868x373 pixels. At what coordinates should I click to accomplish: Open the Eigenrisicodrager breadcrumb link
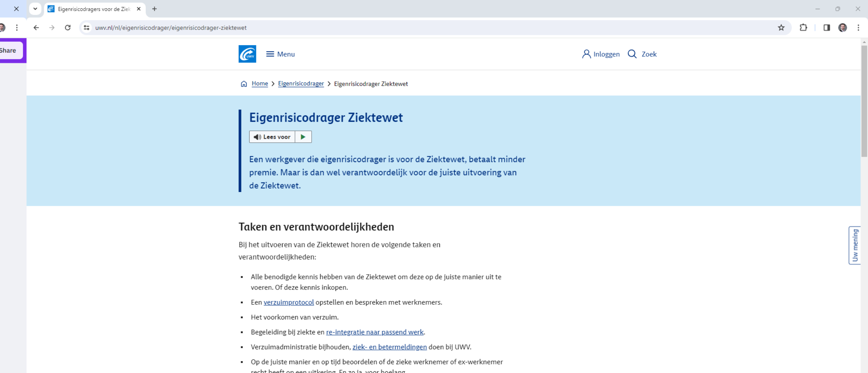pyautogui.click(x=301, y=83)
